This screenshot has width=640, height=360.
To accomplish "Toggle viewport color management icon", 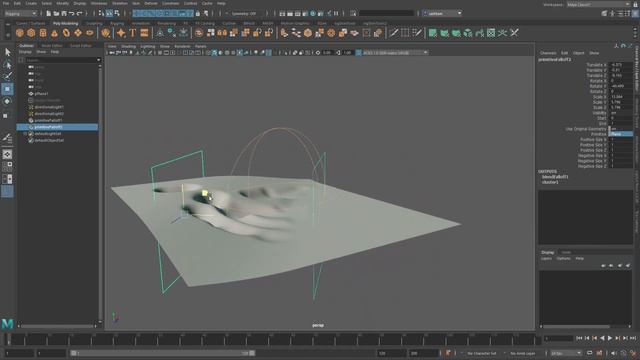I will [358, 53].
